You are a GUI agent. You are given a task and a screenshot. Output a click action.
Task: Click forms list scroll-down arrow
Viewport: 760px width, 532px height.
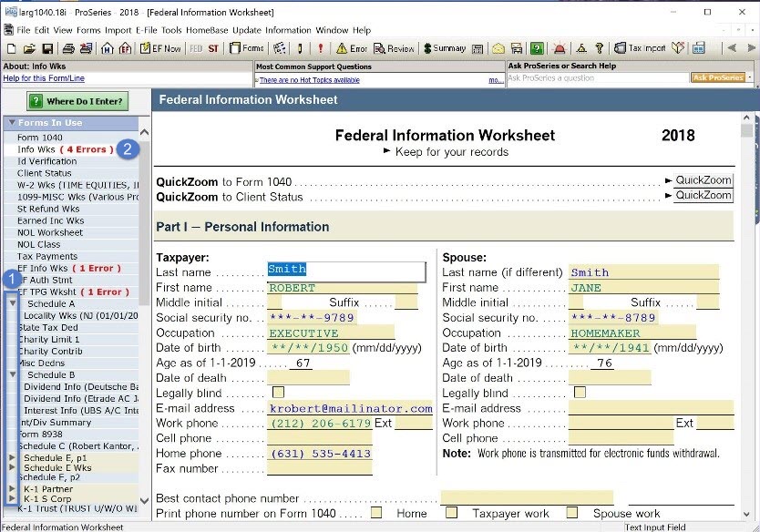tap(145, 500)
